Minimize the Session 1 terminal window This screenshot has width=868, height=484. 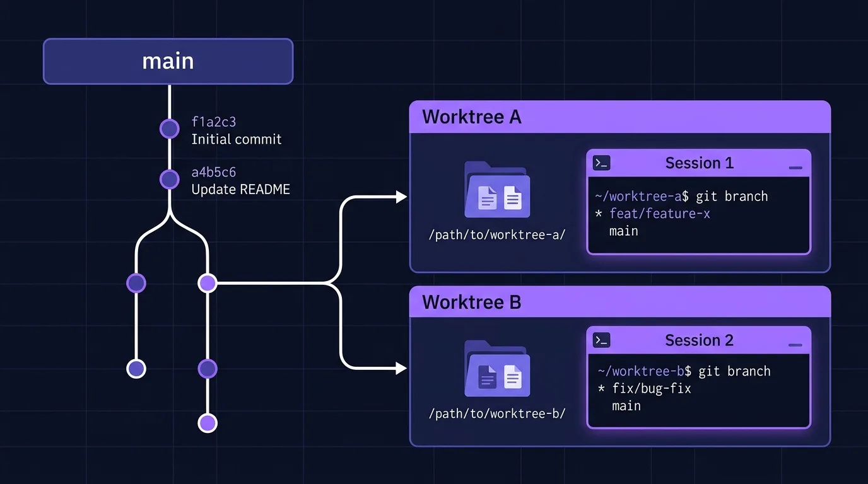click(795, 168)
